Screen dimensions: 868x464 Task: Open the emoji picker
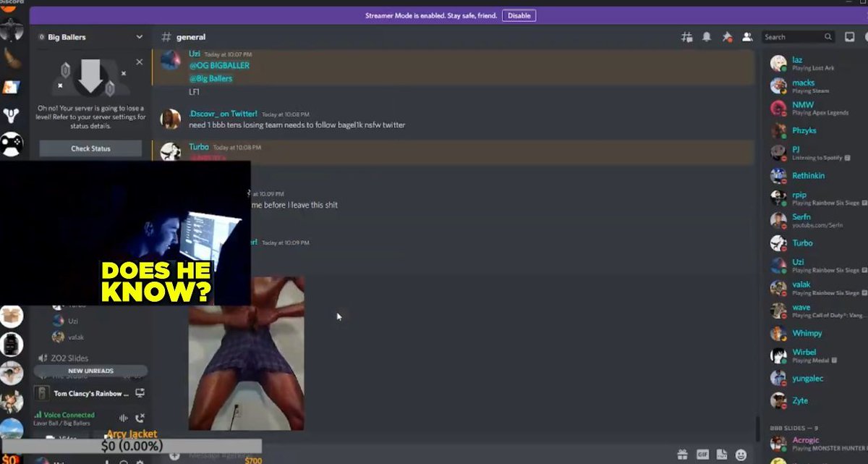[x=741, y=455]
